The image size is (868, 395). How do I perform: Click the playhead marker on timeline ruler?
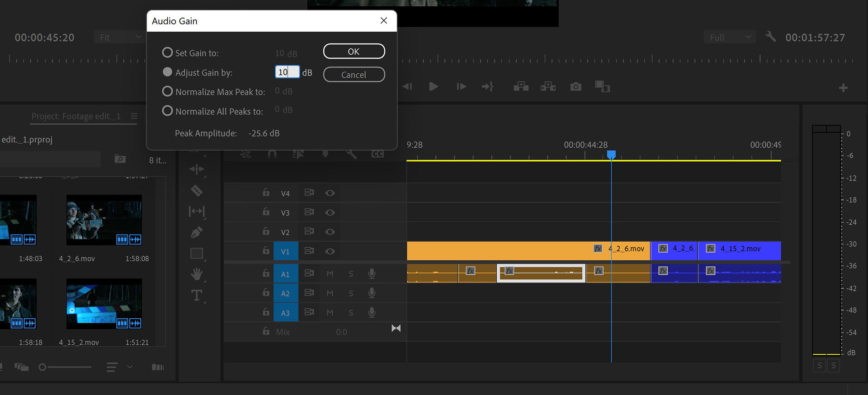pyautogui.click(x=611, y=155)
